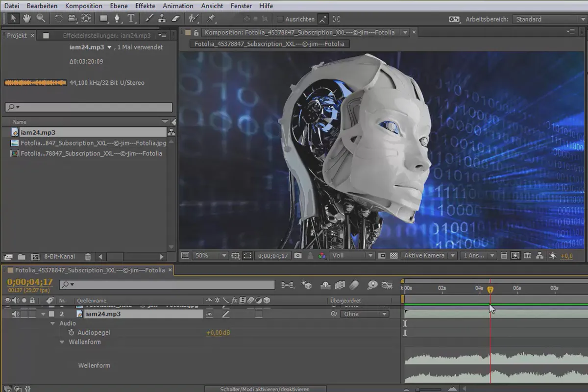
Task: Click the Brainstorm icon in timeline
Action: click(373, 285)
